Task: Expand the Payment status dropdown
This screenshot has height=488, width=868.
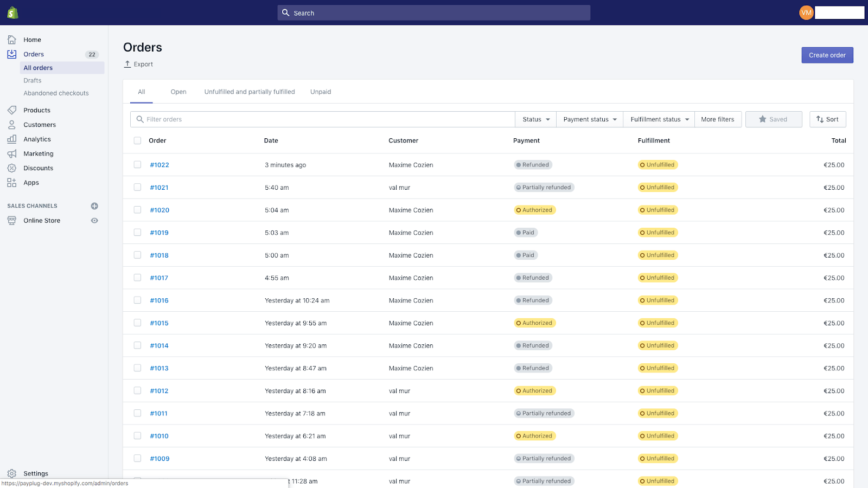Action: (589, 119)
